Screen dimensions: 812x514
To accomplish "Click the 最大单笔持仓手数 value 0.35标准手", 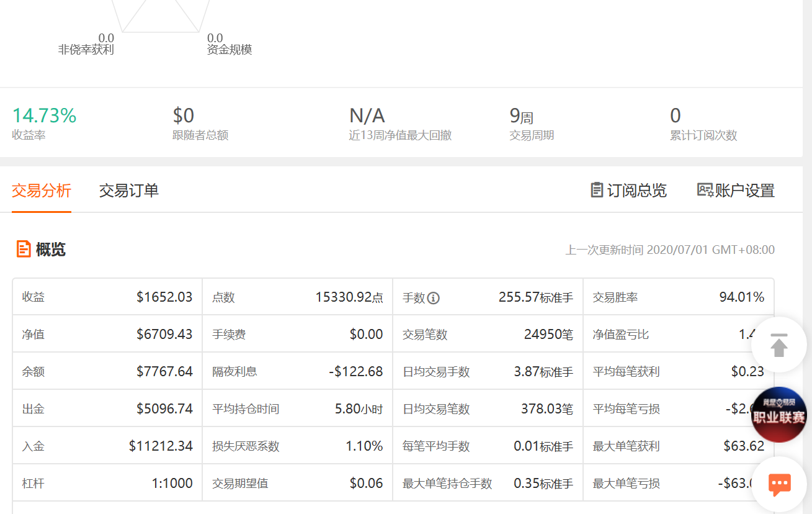I will (544, 484).
